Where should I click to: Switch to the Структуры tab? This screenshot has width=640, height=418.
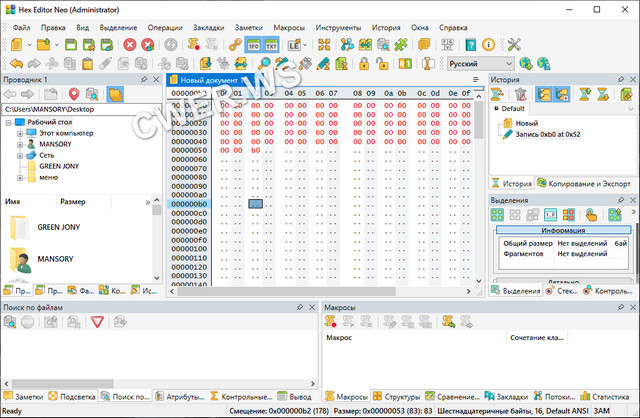pos(397,397)
